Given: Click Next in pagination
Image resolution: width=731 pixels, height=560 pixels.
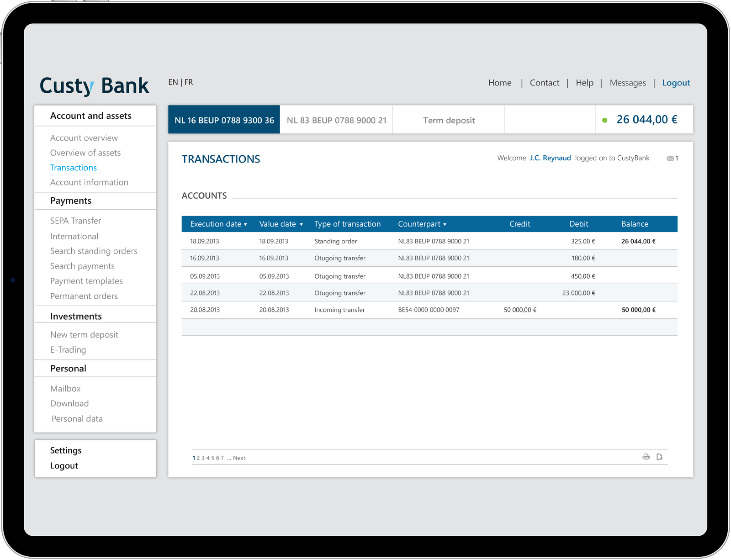Looking at the screenshot, I should [239, 458].
